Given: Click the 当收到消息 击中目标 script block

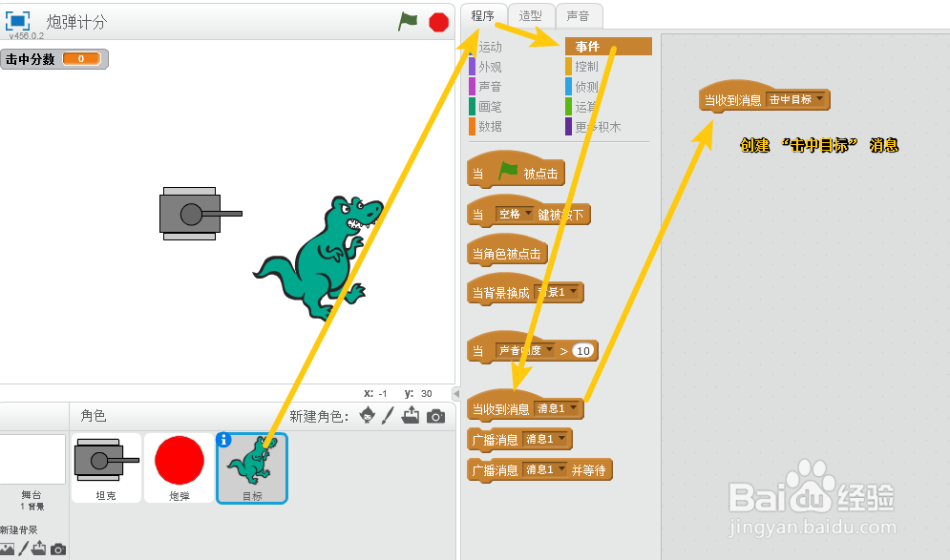Looking at the screenshot, I should pos(764,97).
